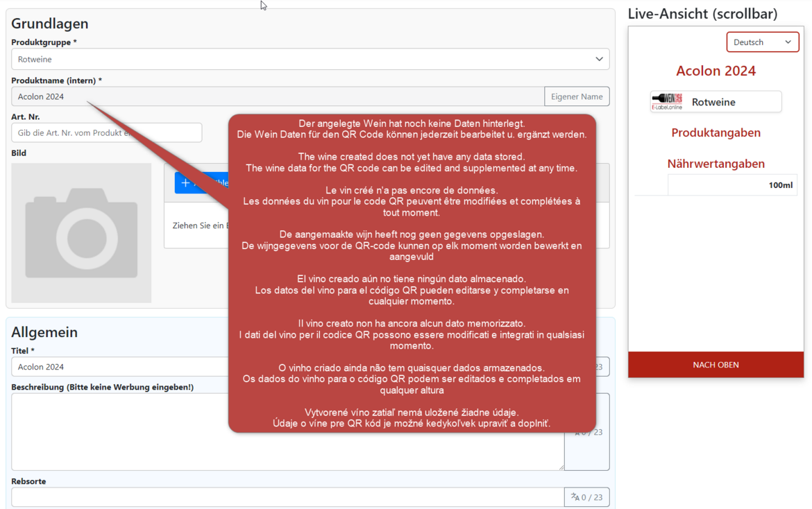
Task: Click the 100ml column header cell
Action: point(732,185)
